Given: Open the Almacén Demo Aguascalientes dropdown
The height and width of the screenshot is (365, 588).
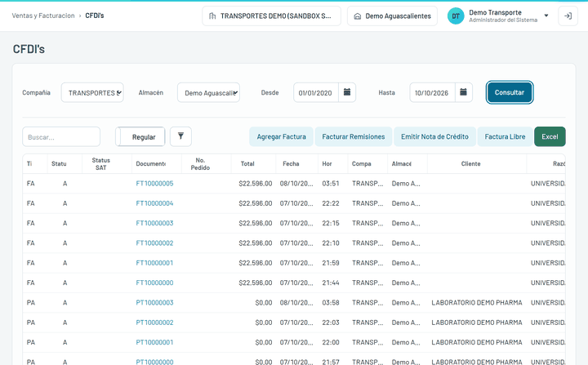Looking at the screenshot, I should tap(208, 92).
